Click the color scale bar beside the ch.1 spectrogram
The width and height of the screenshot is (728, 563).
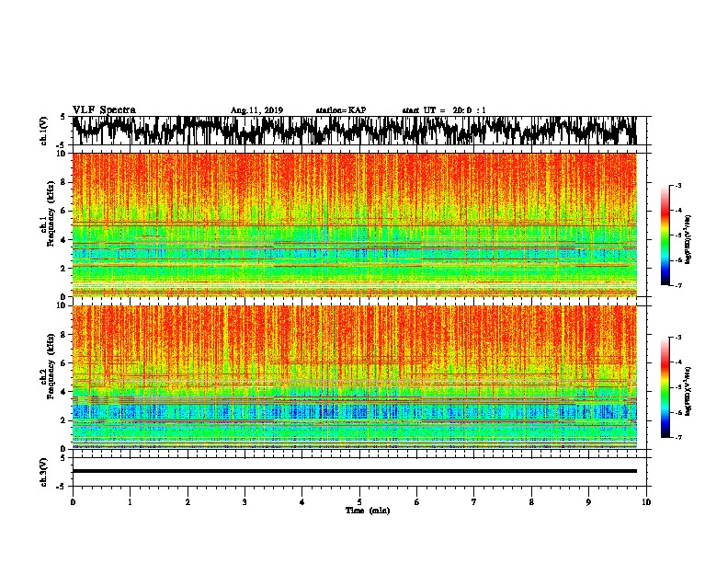(665, 236)
